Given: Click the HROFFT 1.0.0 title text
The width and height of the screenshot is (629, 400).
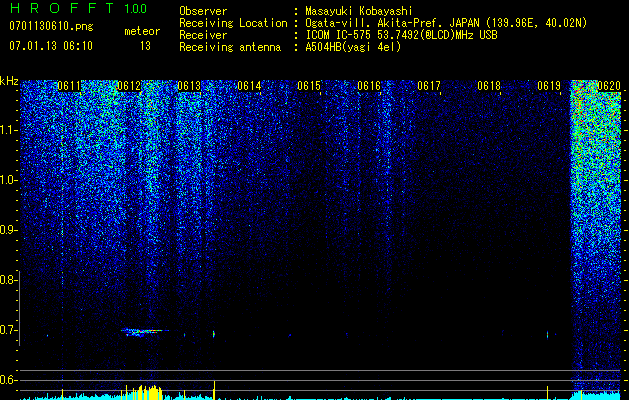Looking at the screenshot, I should [x=78, y=8].
